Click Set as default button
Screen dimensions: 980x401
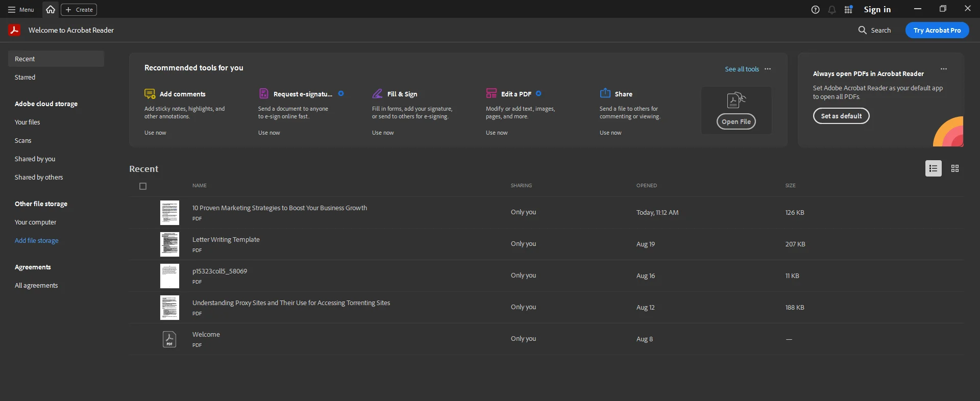click(x=841, y=116)
